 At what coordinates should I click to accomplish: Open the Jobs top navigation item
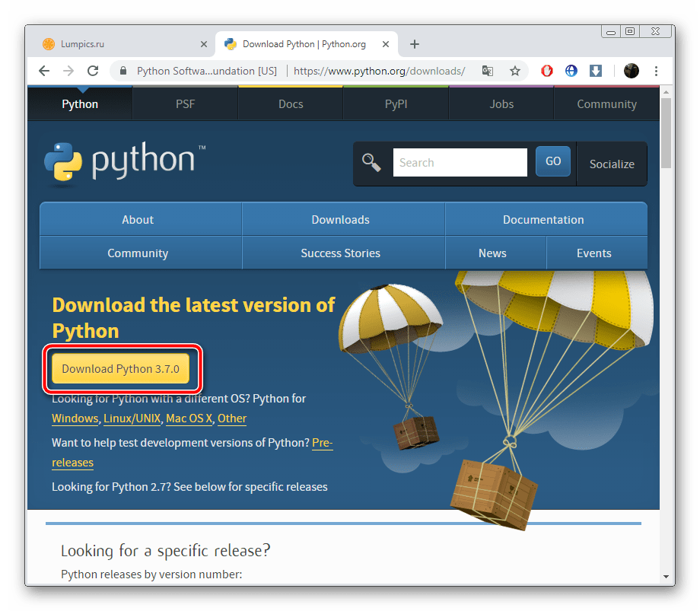coord(501,104)
